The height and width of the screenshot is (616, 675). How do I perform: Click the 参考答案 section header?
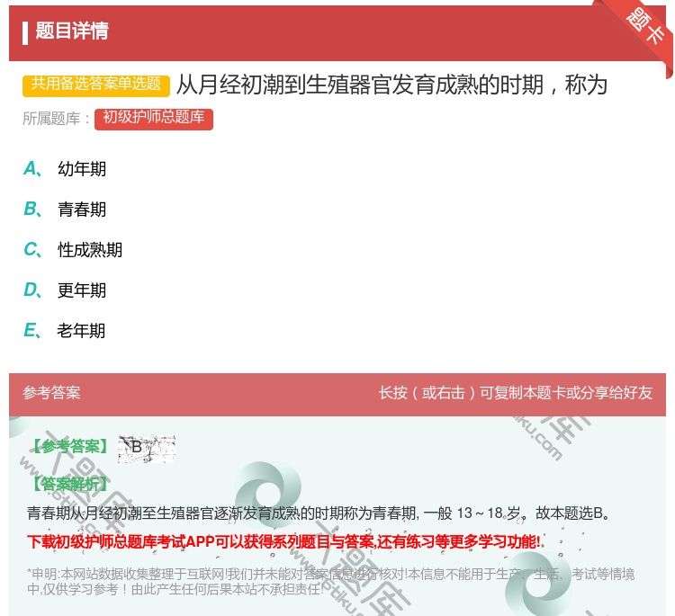coord(51,393)
